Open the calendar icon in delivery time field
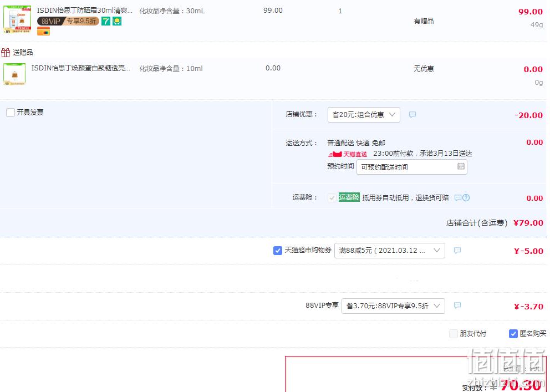Image resolution: width=550 pixels, height=392 pixels. (461, 166)
